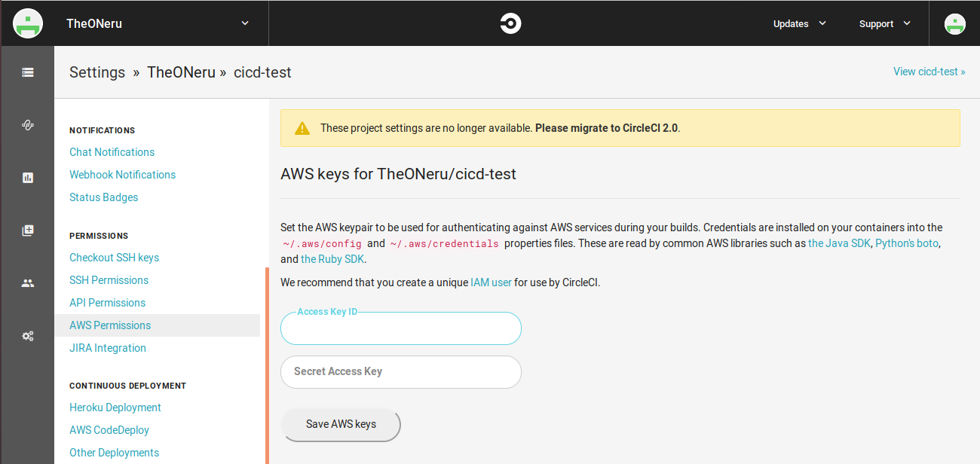Open the Jobs list icon in sidebar
Screen dimensions: 980x464
click(x=28, y=72)
